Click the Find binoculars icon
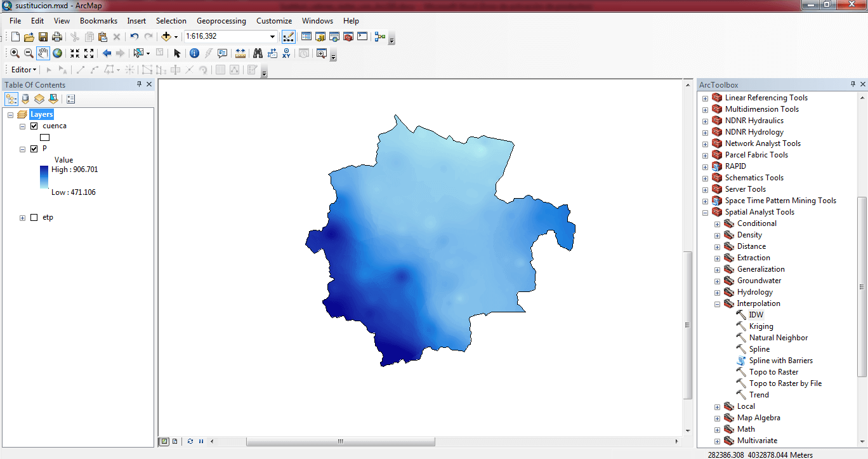Viewport: 868px width, 459px height. 258,53
